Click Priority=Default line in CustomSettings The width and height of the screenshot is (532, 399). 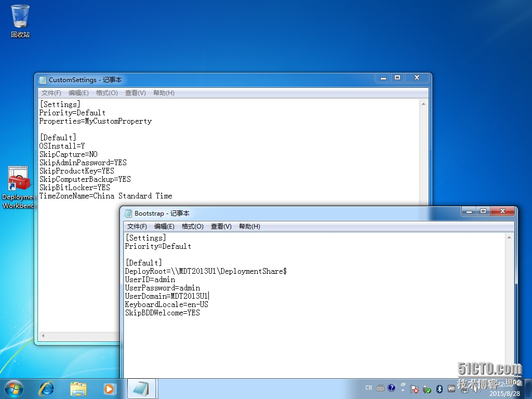click(72, 113)
